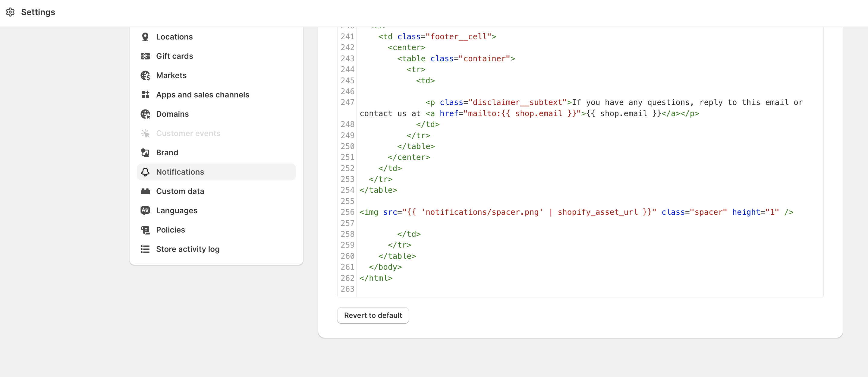Open Store activity log menu item
Screen dimensions: 868x377
(188, 249)
